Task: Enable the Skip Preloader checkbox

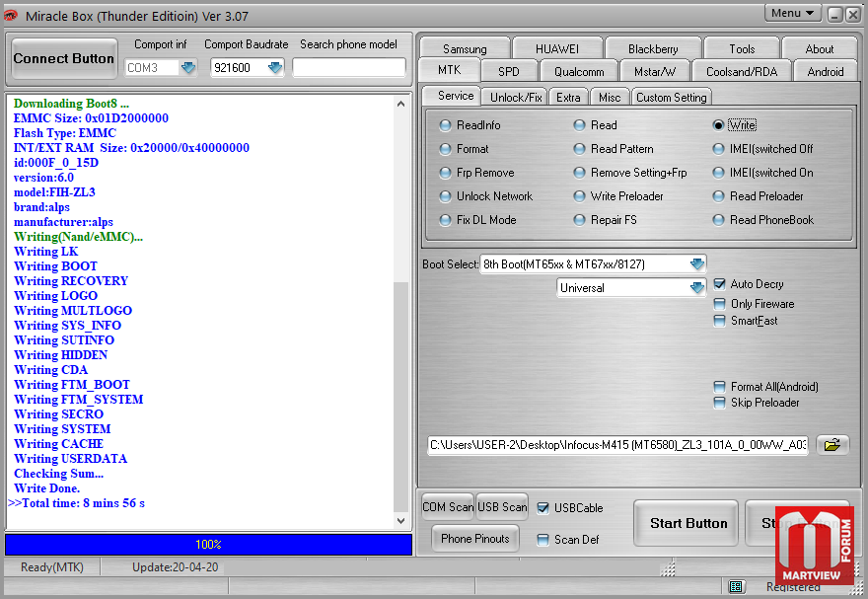Action: coord(720,403)
